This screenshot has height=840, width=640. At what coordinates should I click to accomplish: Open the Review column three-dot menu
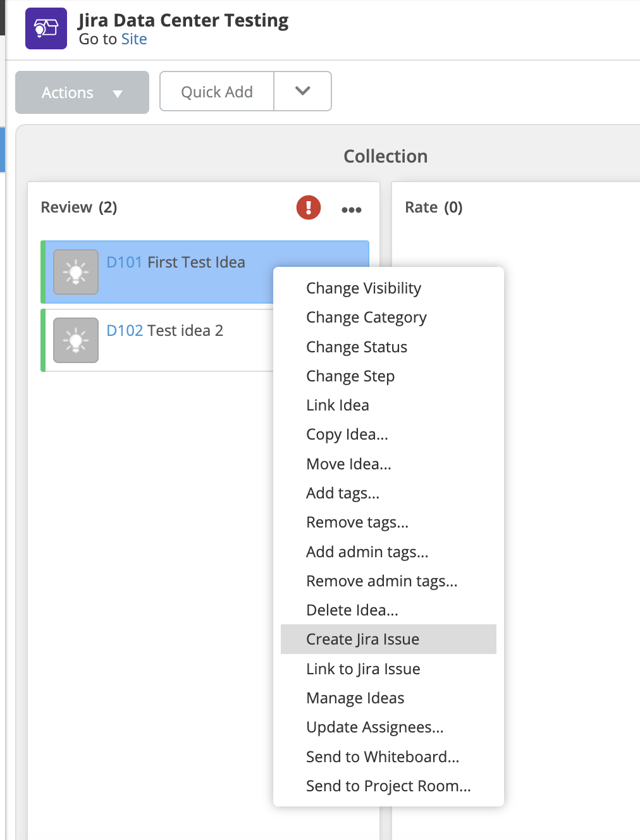click(x=352, y=209)
